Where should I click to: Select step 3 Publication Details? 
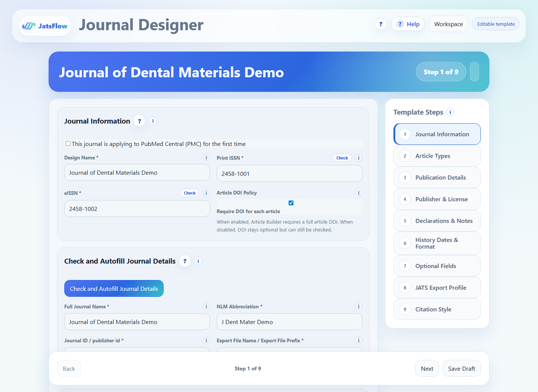(437, 177)
